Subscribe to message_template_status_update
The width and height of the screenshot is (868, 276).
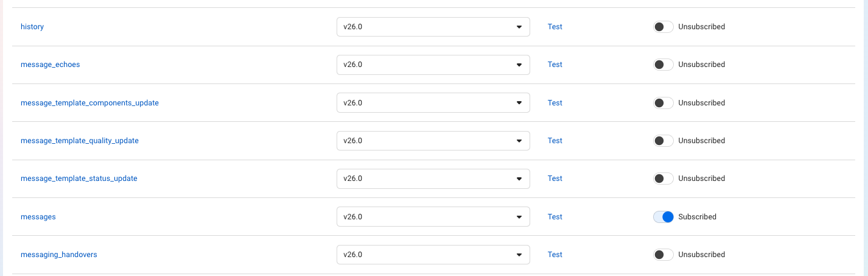(x=663, y=179)
